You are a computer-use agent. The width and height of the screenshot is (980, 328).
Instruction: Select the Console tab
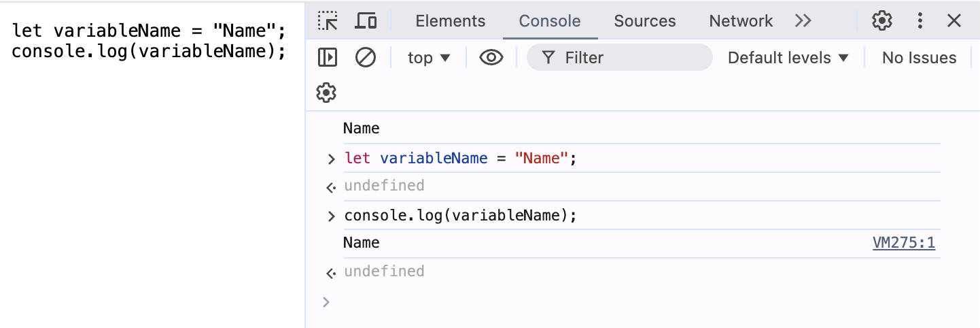click(x=550, y=21)
